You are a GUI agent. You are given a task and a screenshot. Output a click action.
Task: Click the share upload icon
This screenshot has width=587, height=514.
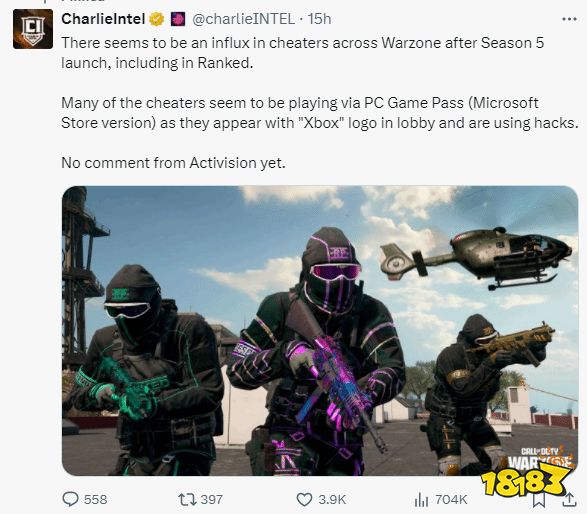point(569,500)
